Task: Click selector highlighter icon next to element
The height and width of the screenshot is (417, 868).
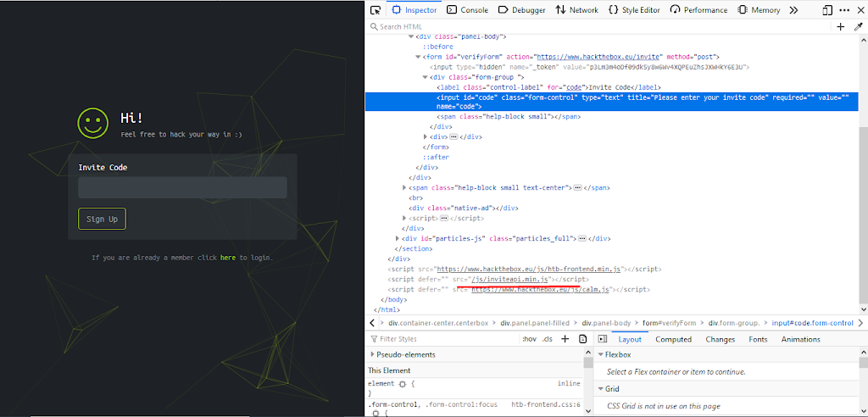Action: [403, 383]
